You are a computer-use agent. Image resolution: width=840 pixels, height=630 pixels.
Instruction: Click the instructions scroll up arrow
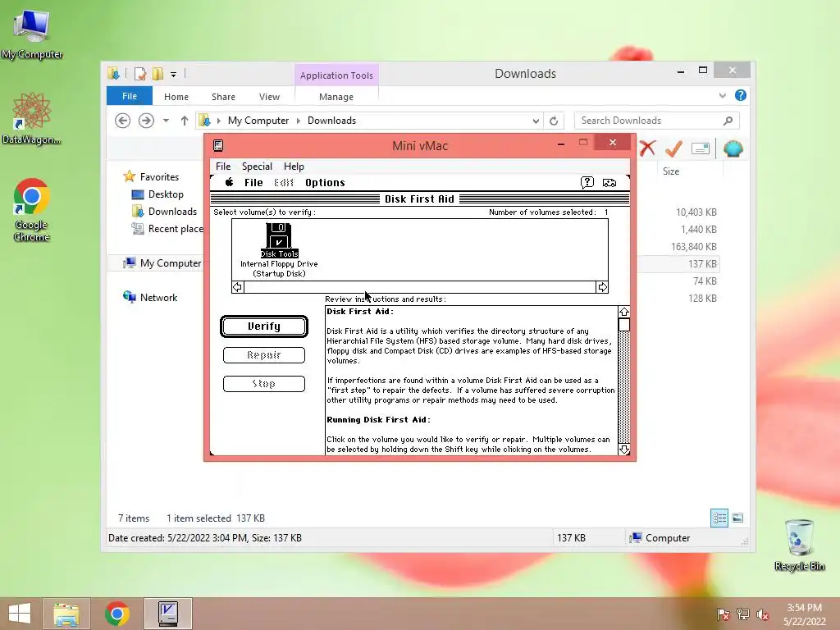[x=624, y=312]
